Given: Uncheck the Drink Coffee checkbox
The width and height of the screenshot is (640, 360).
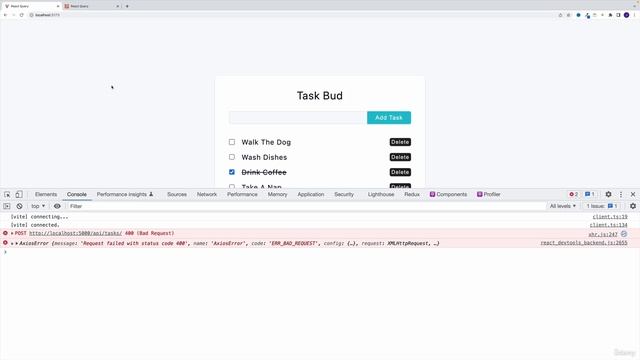Looking at the screenshot, I should [x=232, y=172].
